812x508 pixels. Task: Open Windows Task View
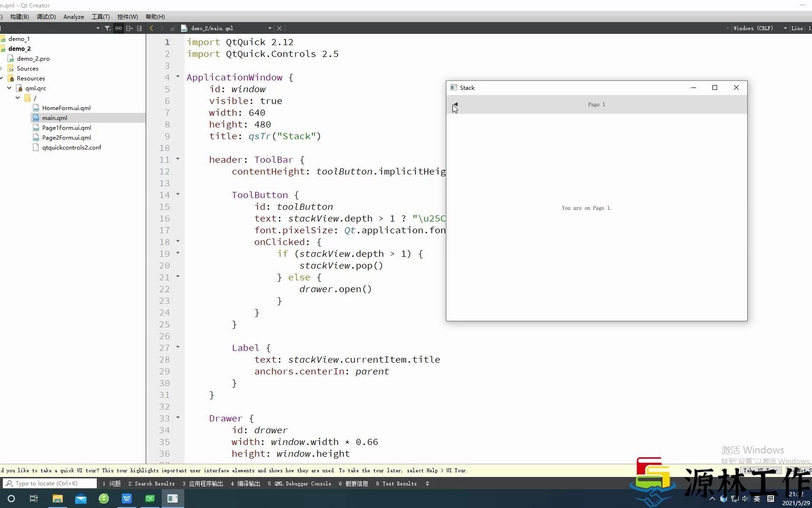coord(34,499)
